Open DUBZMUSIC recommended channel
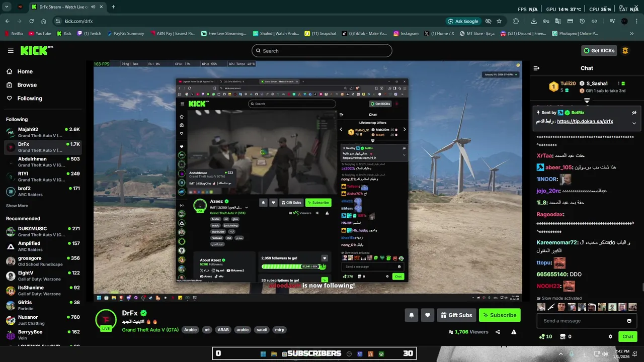Screen dimensions: 644x362 click(x=42, y=231)
